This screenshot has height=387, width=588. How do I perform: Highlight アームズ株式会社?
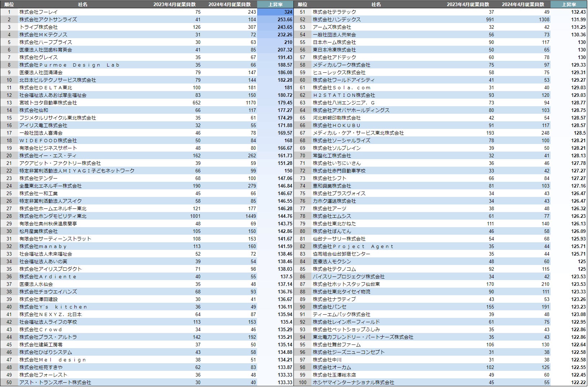tap(332, 27)
